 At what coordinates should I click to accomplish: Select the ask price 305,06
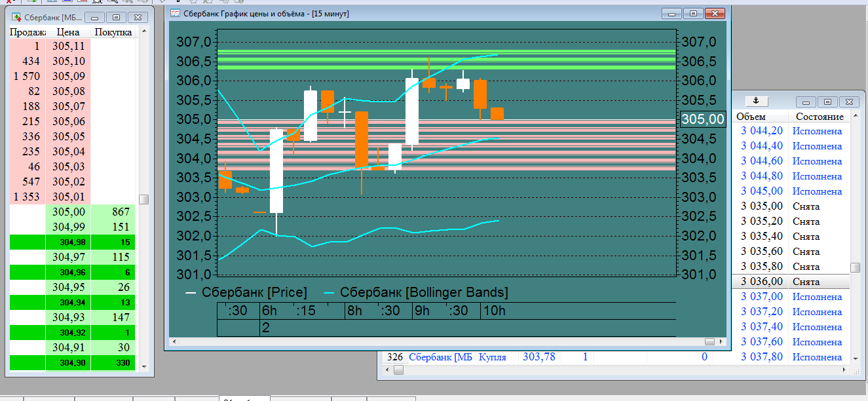(x=68, y=122)
